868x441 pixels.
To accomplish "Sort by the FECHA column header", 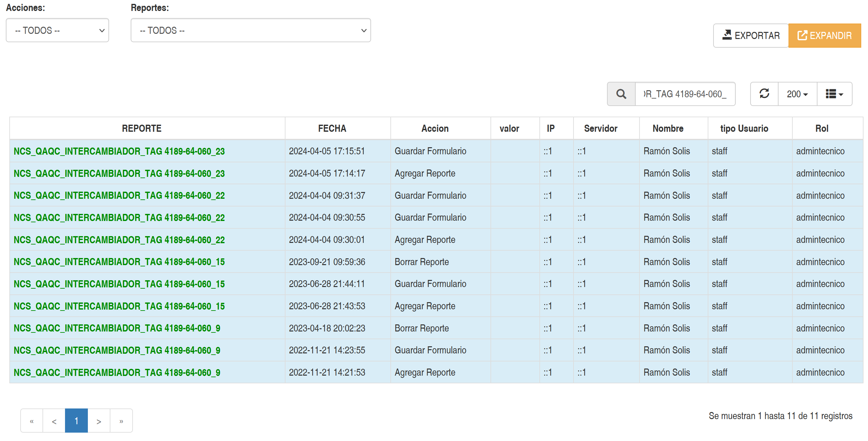I will point(332,129).
